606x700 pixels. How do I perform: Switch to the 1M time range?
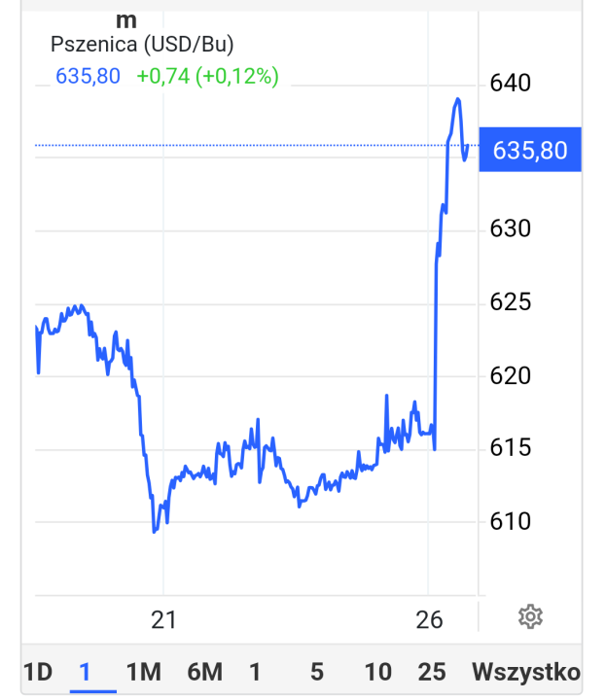tap(143, 672)
